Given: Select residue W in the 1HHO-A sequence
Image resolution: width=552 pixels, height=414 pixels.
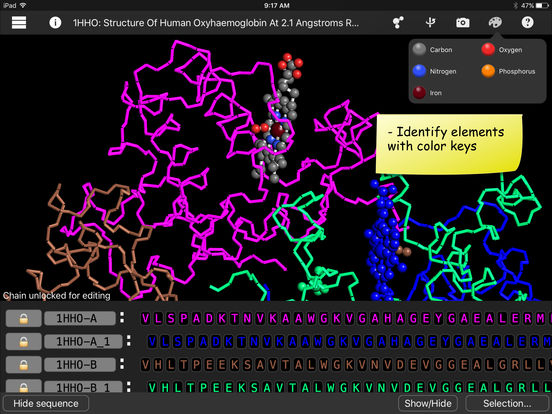Looking at the screenshot, I should pyautogui.click(x=311, y=319).
